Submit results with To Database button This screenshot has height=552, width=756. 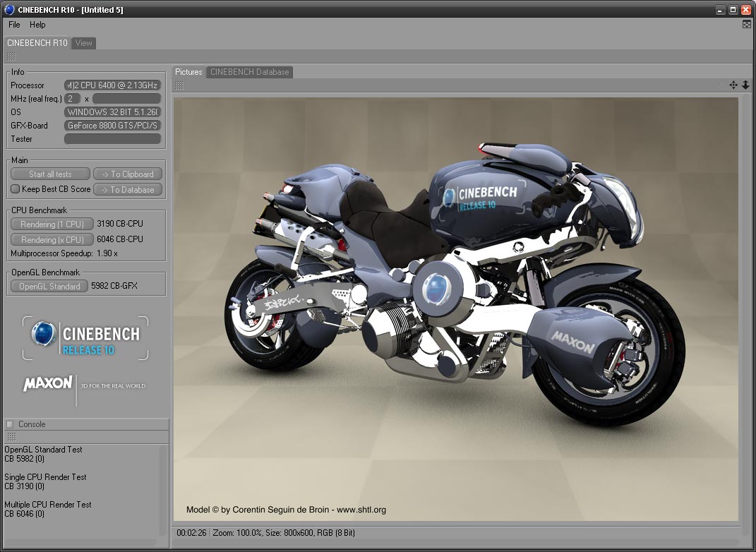[128, 189]
